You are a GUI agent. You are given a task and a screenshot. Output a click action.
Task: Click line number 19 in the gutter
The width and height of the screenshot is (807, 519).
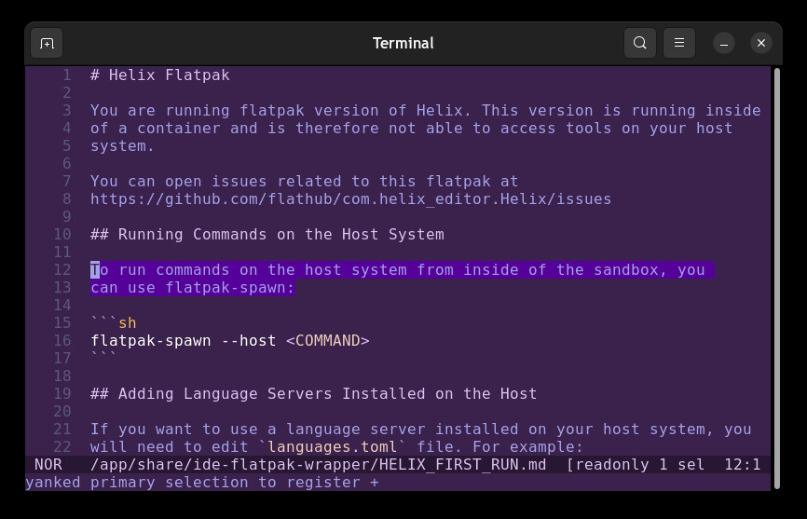62,394
